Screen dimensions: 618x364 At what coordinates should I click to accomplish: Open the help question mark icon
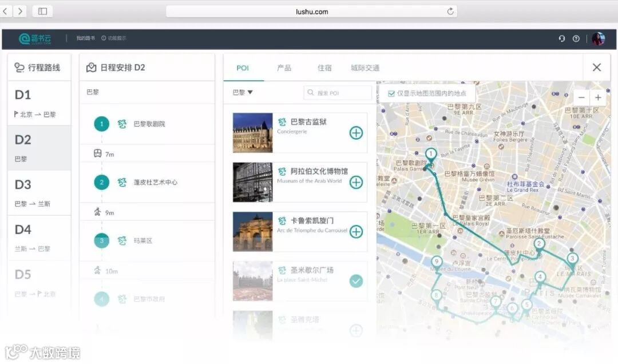(576, 38)
